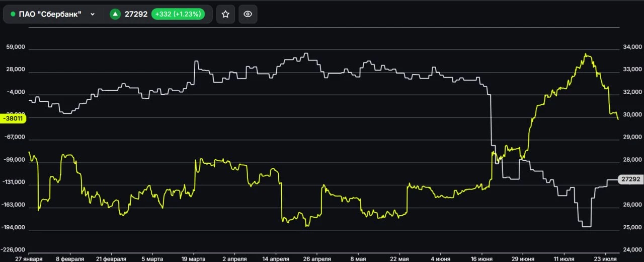The height and width of the screenshot is (262, 644).
Task: Click the 24,000 right axis label
Action: click(632, 250)
